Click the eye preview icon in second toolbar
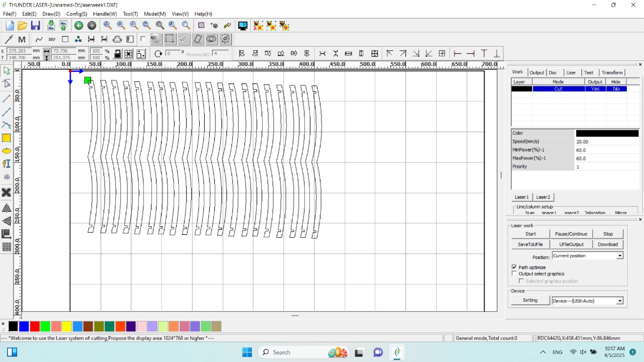The image size is (644, 362). pos(211,39)
